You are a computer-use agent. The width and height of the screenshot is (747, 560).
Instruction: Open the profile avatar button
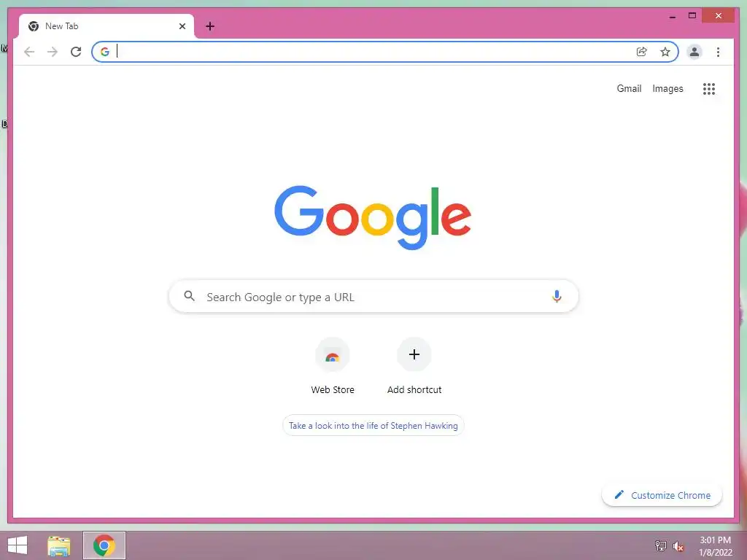tap(694, 52)
